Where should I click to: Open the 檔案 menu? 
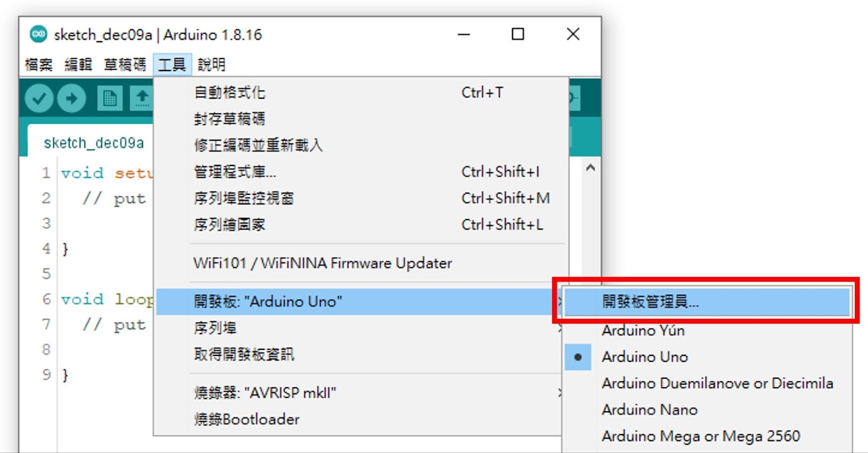point(39,65)
